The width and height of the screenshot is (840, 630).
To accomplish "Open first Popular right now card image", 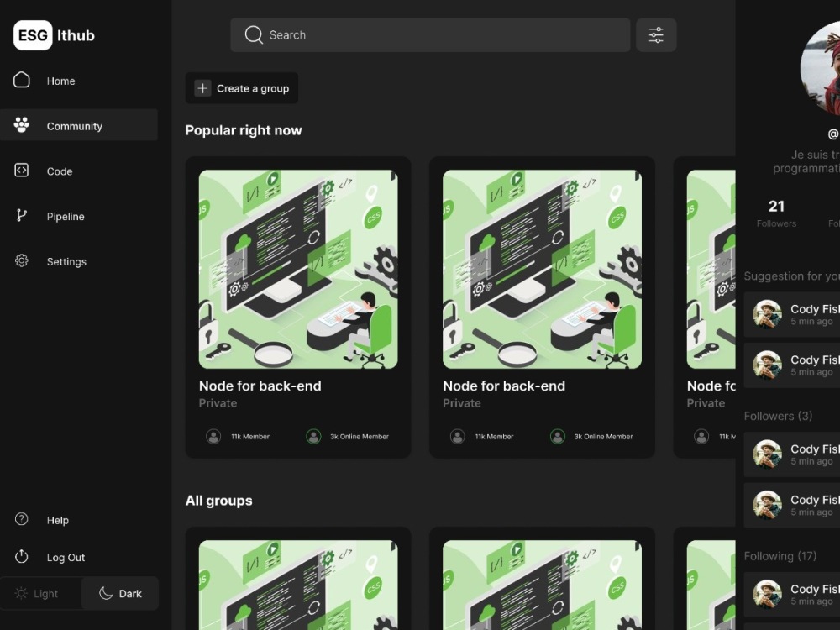I will (x=298, y=269).
